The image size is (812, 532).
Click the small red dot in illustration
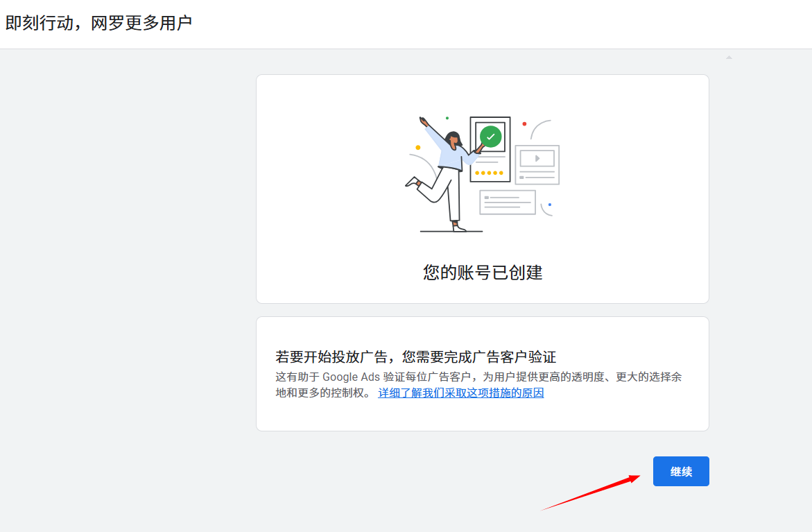point(524,124)
